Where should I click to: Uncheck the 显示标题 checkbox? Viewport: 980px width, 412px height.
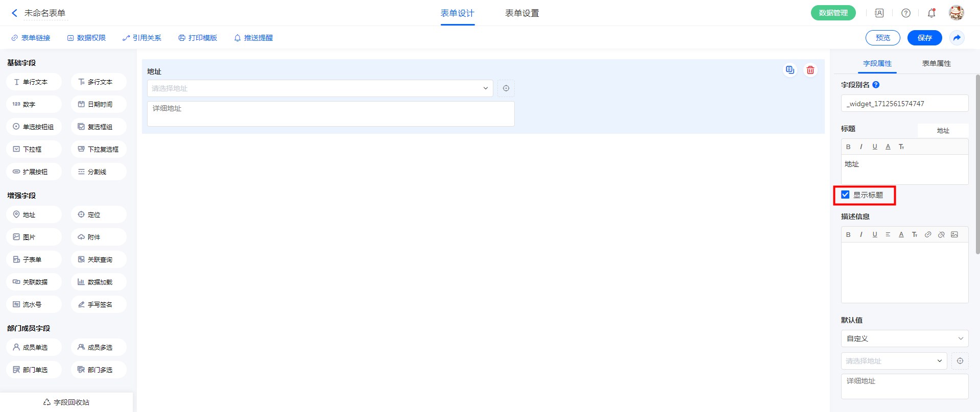845,195
